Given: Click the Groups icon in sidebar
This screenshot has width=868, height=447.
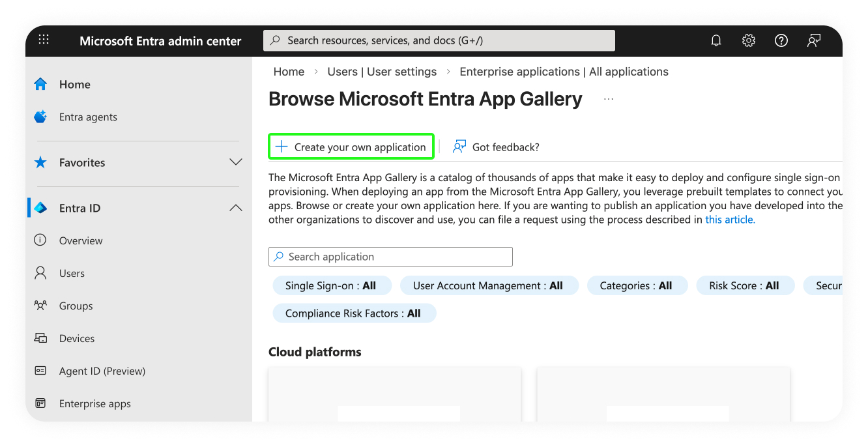Looking at the screenshot, I should pos(40,306).
